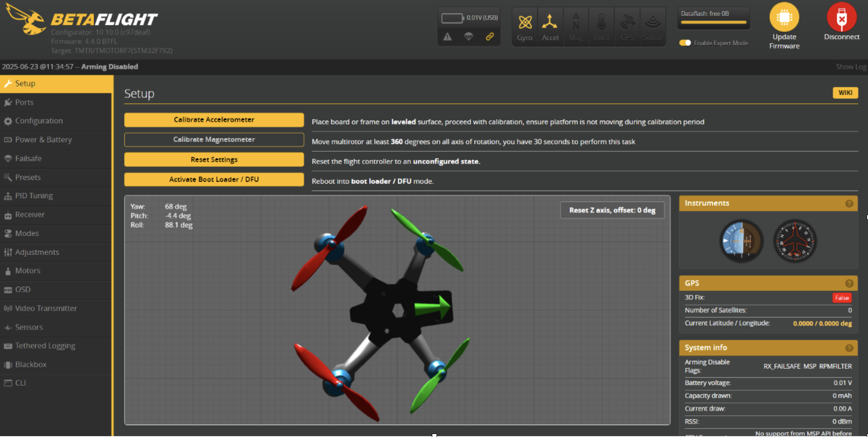Switch to the Modes tab

click(56, 234)
